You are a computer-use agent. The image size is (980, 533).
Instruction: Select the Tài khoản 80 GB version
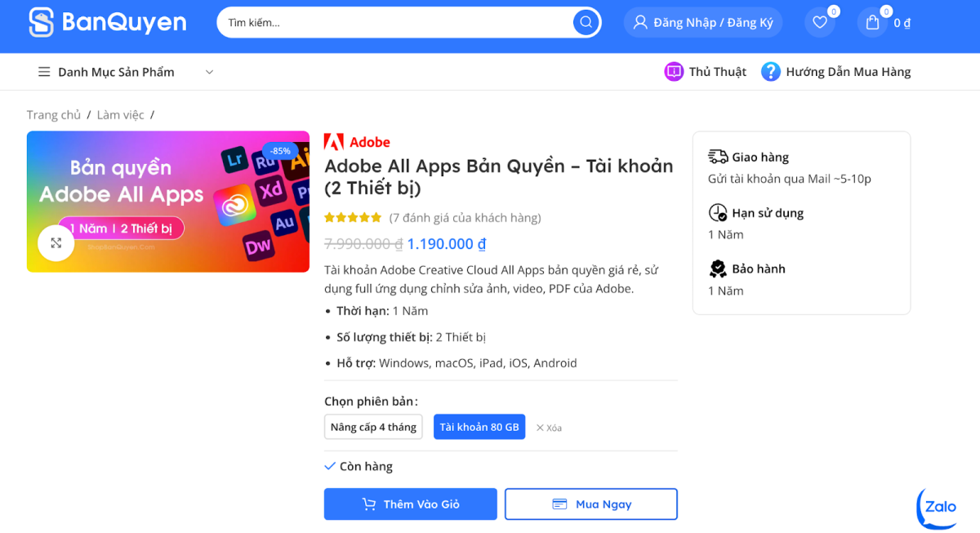tap(479, 427)
